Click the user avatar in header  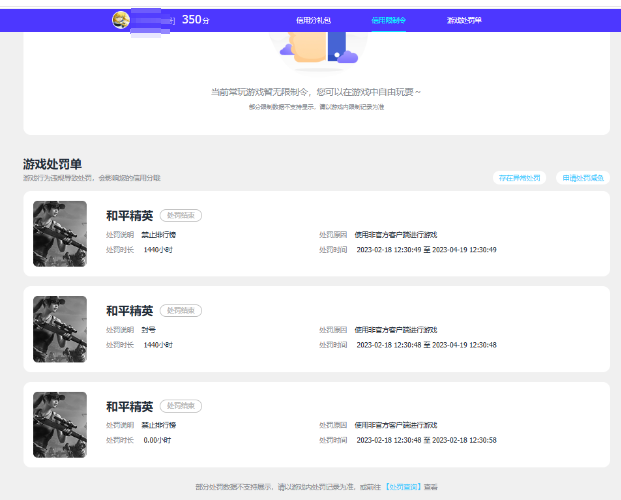click(x=121, y=20)
